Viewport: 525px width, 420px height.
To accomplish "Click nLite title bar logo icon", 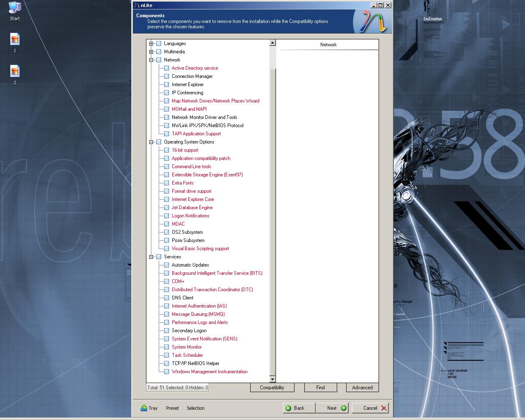I will (137, 5).
